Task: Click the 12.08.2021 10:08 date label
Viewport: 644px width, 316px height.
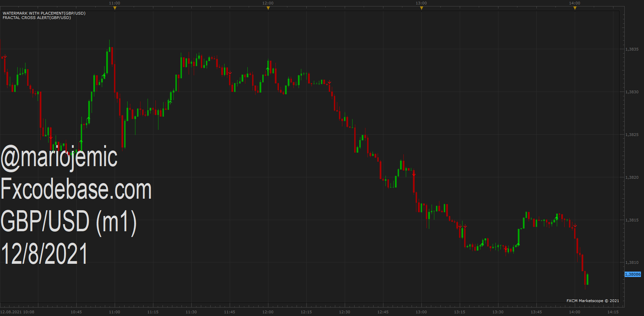Action: pyautogui.click(x=17, y=312)
